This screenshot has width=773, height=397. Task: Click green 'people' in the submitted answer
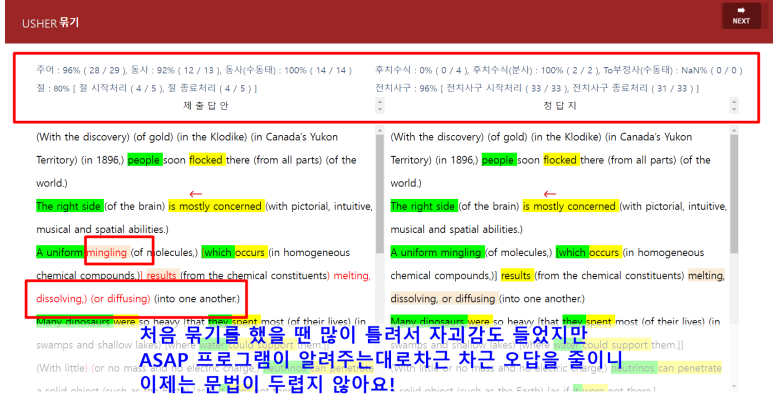pos(145,160)
